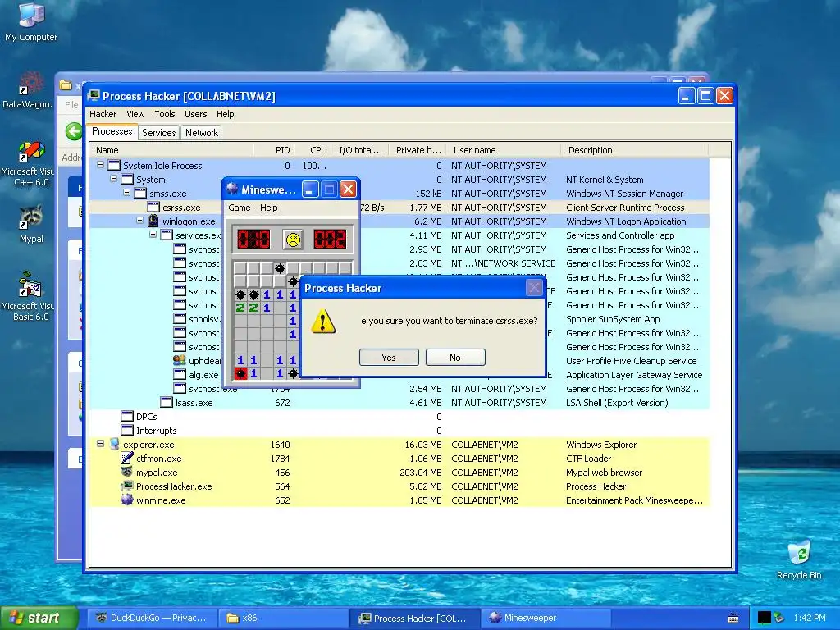Open My Computer desktop icon
840x630 pixels.
click(31, 21)
